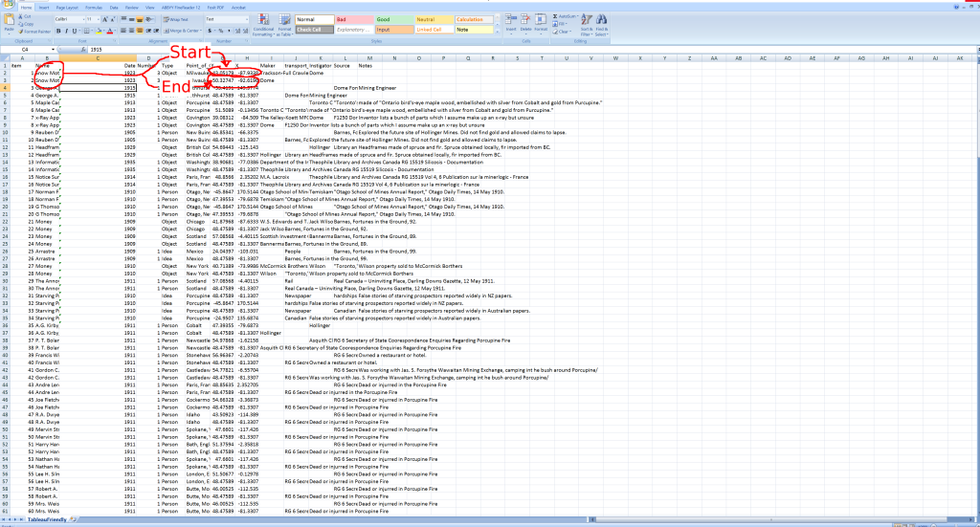The height and width of the screenshot is (527, 980).
Task: Switch to the Page Layout tab
Action: point(67,8)
